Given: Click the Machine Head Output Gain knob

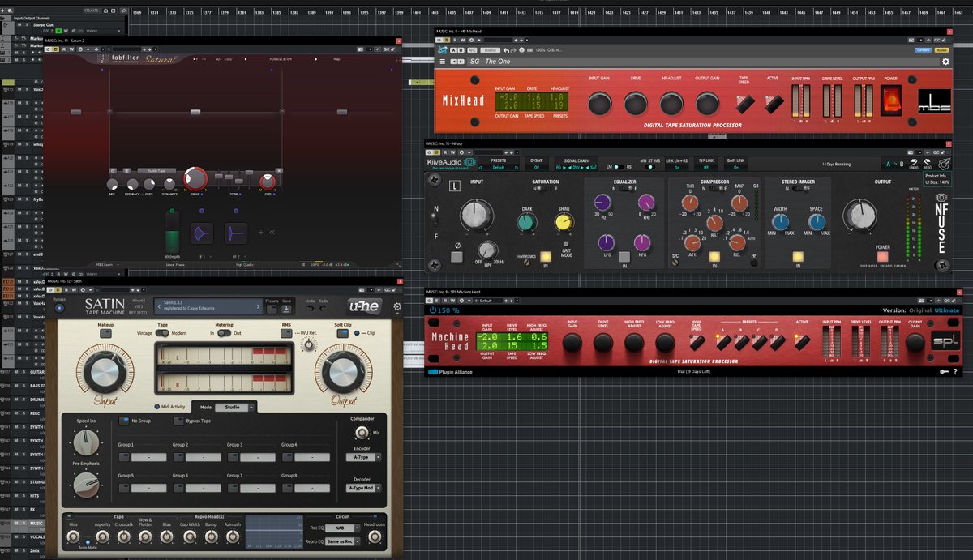Looking at the screenshot, I should click(915, 342).
